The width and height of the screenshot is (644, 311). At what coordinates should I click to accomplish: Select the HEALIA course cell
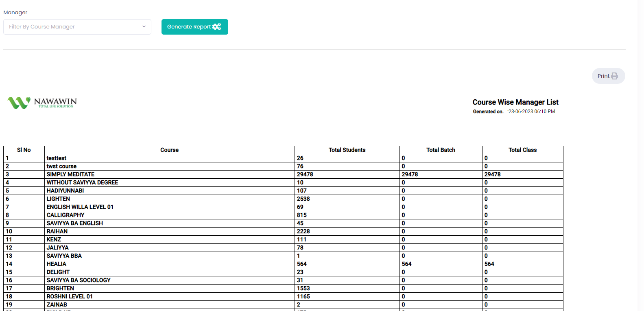point(57,264)
